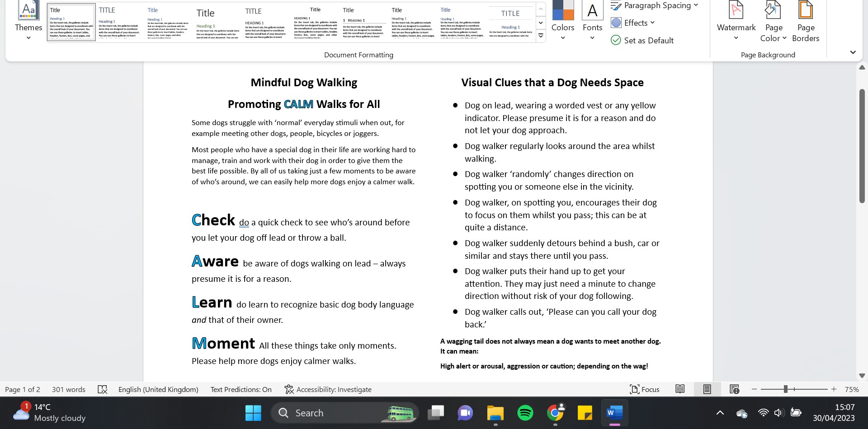Screen dimensions: 868x429
Task: Open the clock and date 15:07
Action: pos(834,413)
